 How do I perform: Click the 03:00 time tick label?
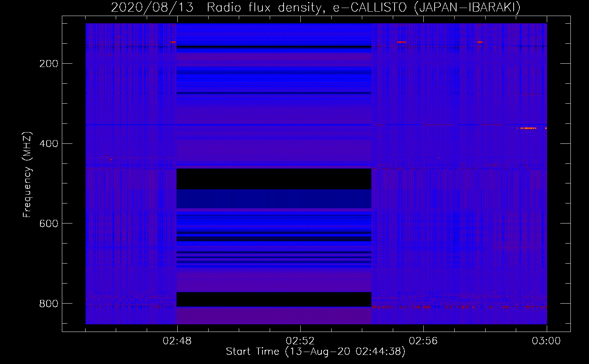(x=546, y=341)
